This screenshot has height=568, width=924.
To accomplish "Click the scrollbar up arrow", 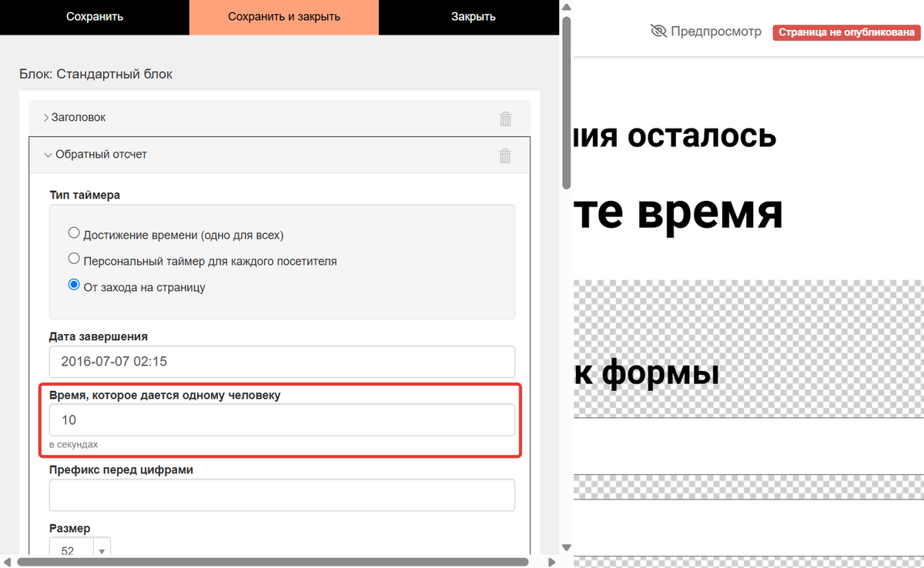I will tap(567, 8).
